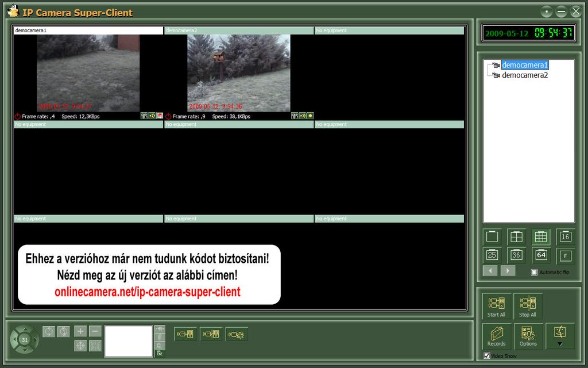Uncheck the Video Show checkbox

487,355
